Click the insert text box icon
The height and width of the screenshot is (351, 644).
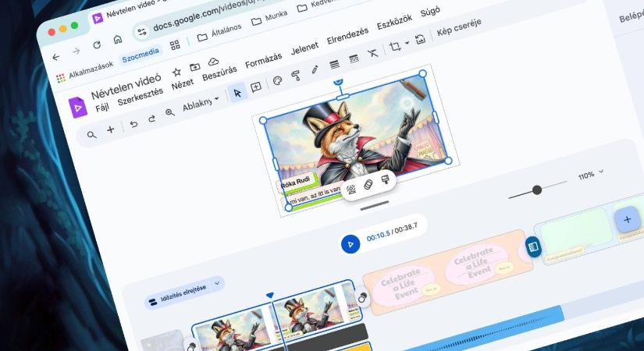(x=256, y=87)
